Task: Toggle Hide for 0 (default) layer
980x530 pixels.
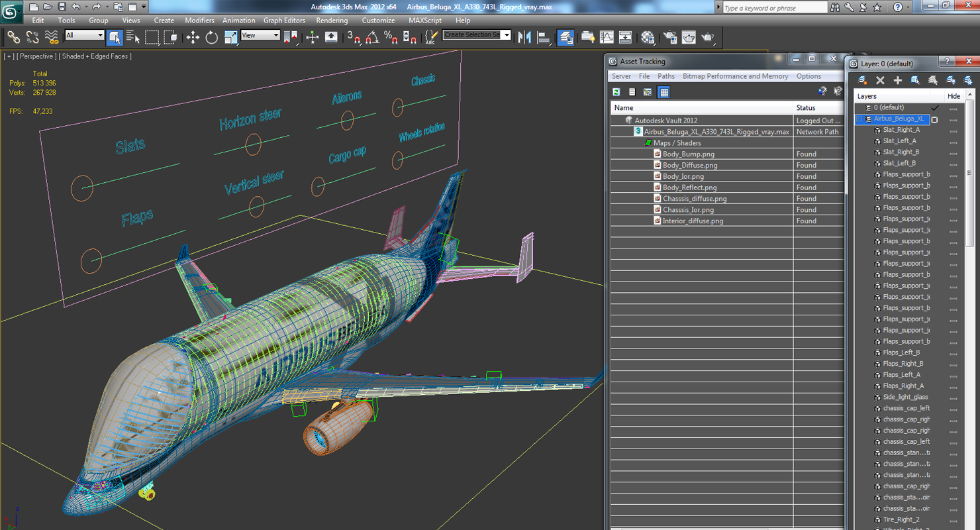Action: [x=954, y=108]
